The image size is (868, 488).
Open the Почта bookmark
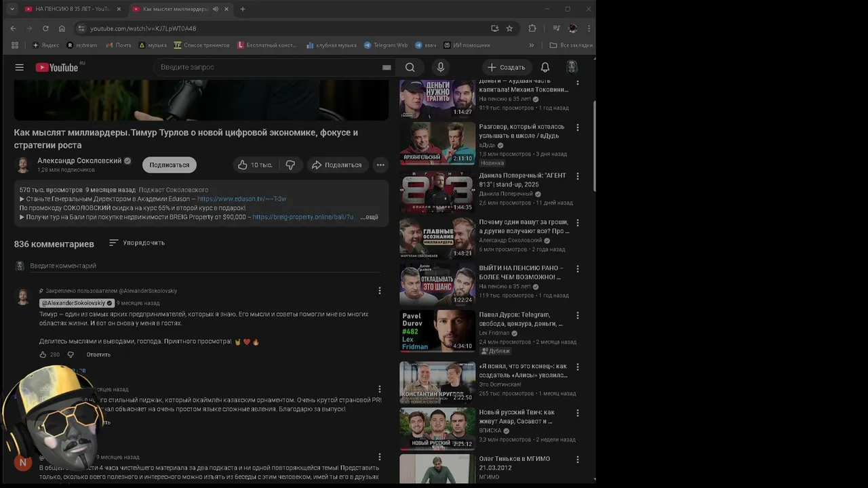click(118, 45)
